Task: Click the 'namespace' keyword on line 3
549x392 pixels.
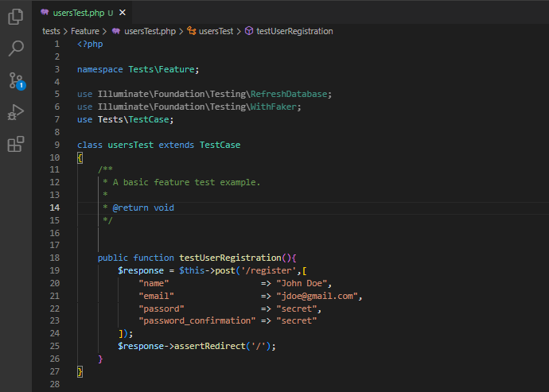Action: (99, 69)
